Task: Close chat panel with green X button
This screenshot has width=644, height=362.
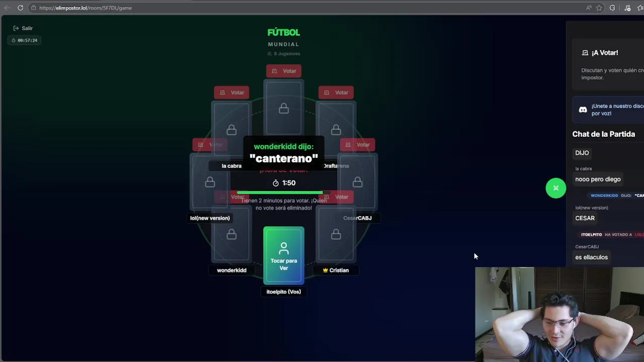Action: click(556, 188)
